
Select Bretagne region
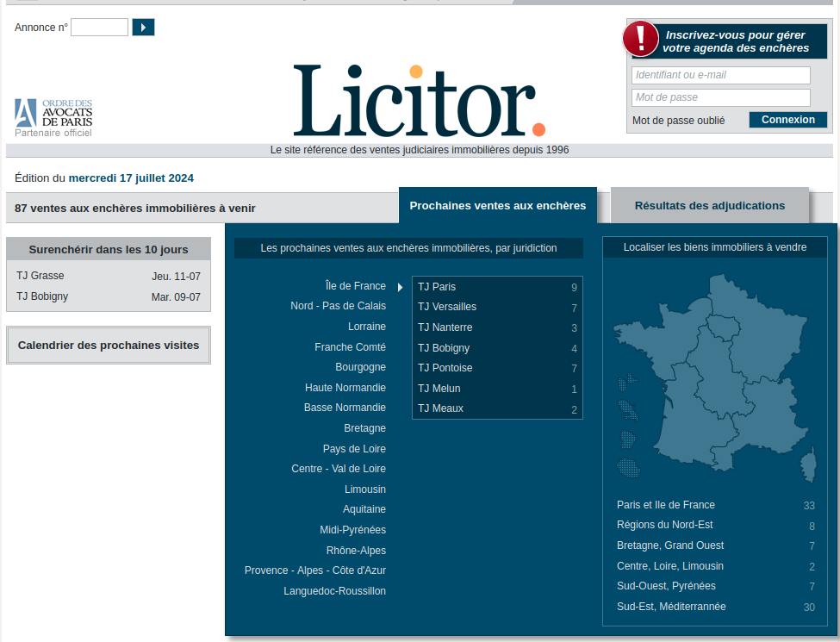pyautogui.click(x=364, y=428)
